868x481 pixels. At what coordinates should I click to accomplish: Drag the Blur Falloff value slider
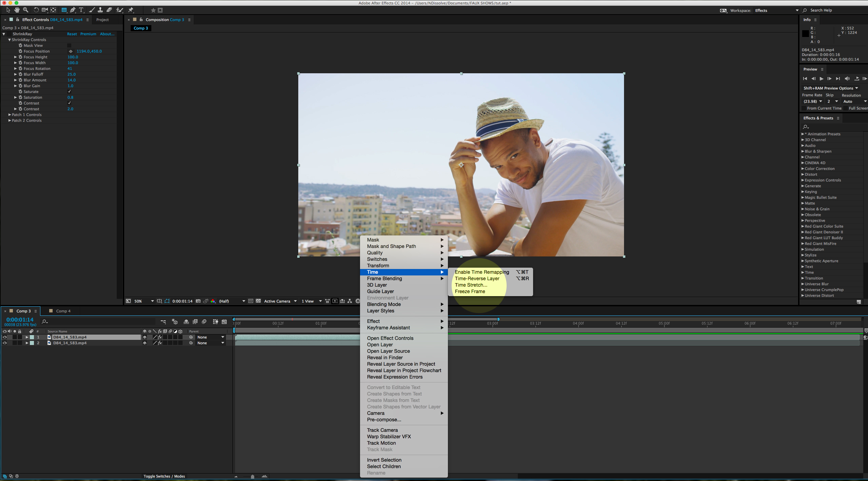point(71,74)
